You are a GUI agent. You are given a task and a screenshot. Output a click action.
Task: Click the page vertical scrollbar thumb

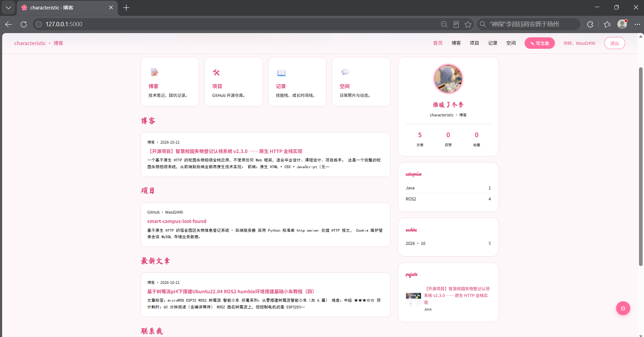[x=641, y=166]
